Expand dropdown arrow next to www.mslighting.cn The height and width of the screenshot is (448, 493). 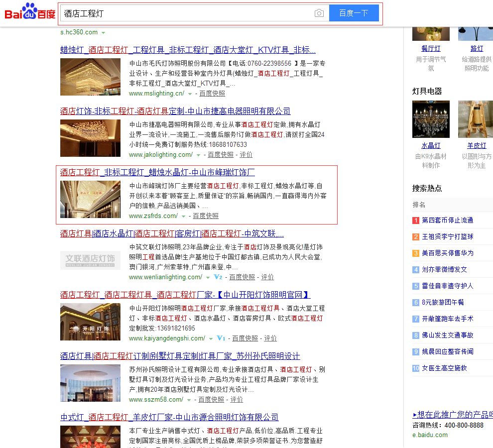(190, 94)
